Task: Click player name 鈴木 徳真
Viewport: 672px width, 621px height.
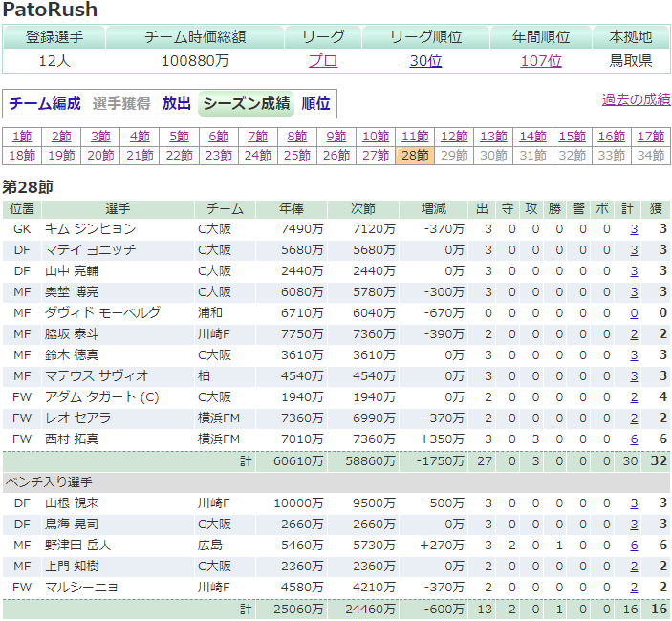Action: pos(72,355)
